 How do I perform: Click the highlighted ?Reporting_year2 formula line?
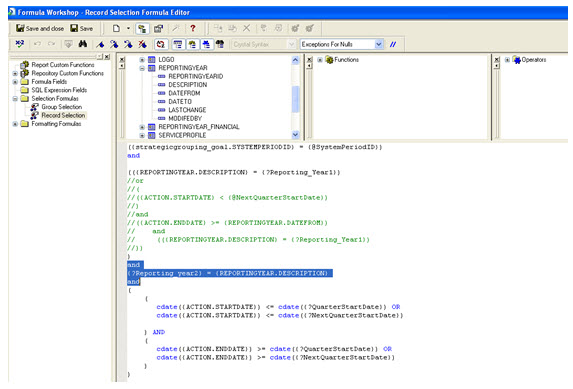(230, 273)
